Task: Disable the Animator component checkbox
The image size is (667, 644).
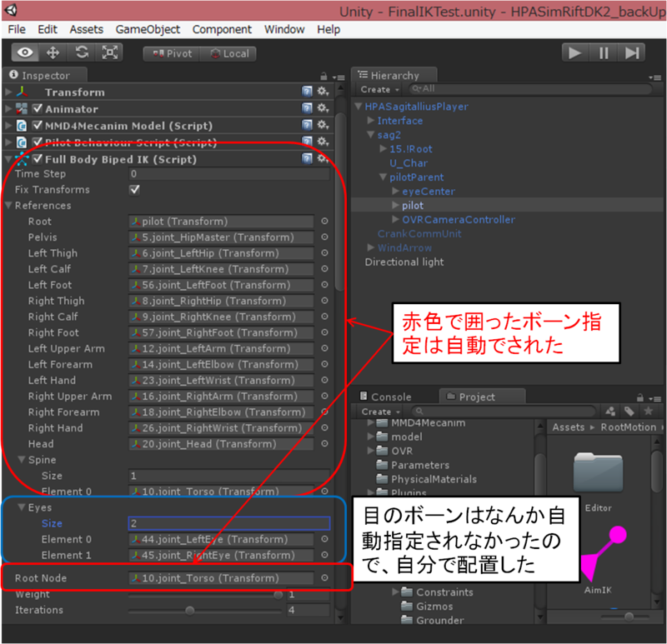Action: tap(38, 108)
